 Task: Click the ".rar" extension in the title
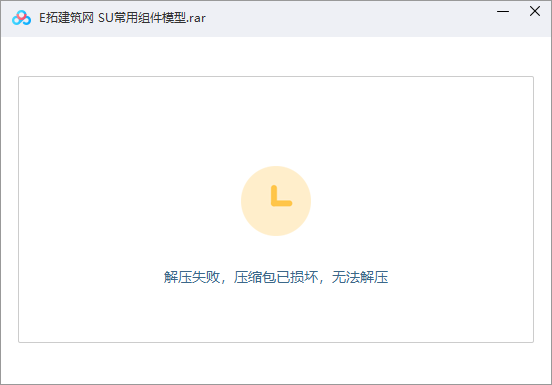[x=196, y=18]
